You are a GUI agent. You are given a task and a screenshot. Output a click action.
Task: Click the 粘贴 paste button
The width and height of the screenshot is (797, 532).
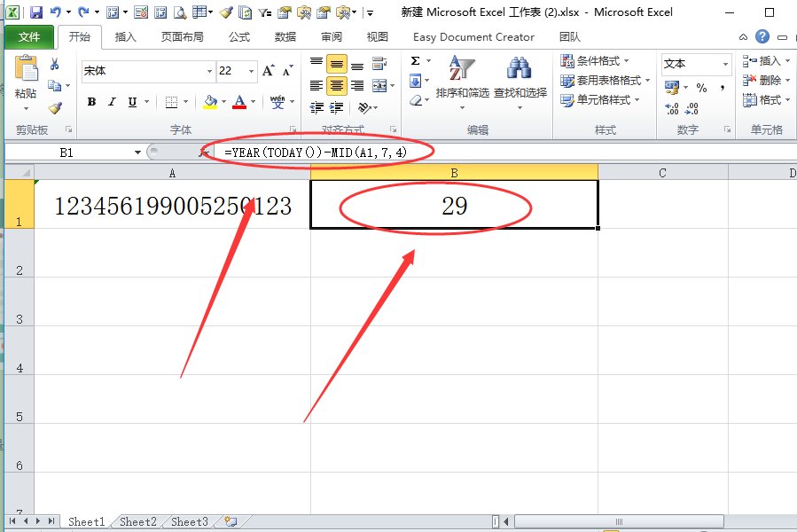click(x=26, y=80)
